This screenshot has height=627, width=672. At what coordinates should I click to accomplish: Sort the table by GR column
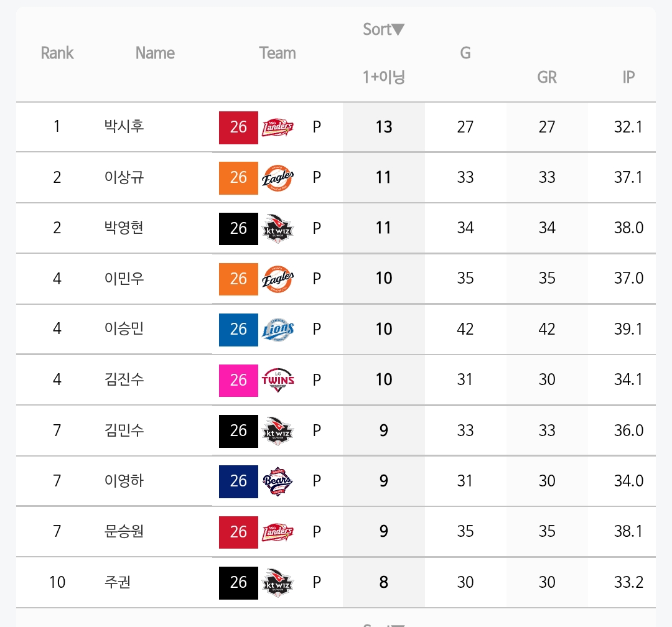(547, 77)
